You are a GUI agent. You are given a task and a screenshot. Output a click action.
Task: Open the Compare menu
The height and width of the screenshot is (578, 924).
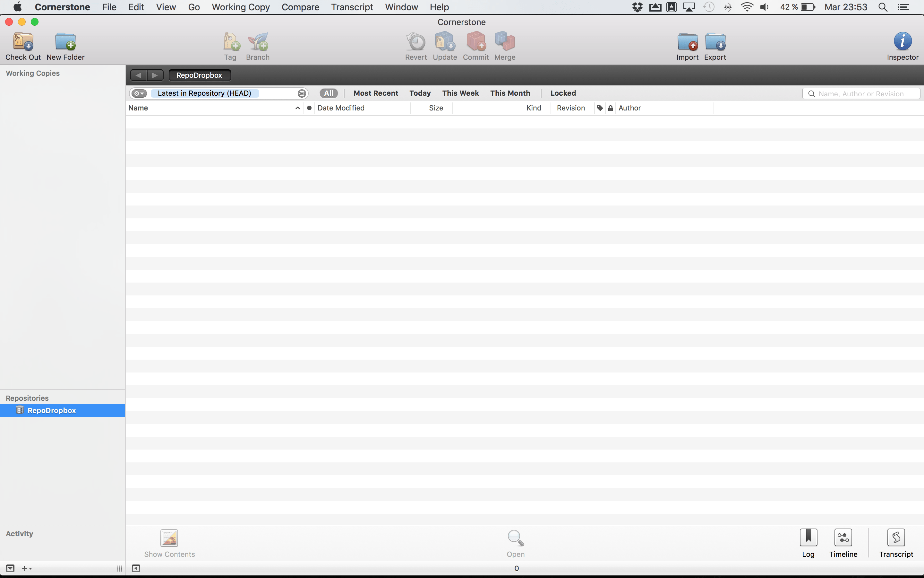301,7
